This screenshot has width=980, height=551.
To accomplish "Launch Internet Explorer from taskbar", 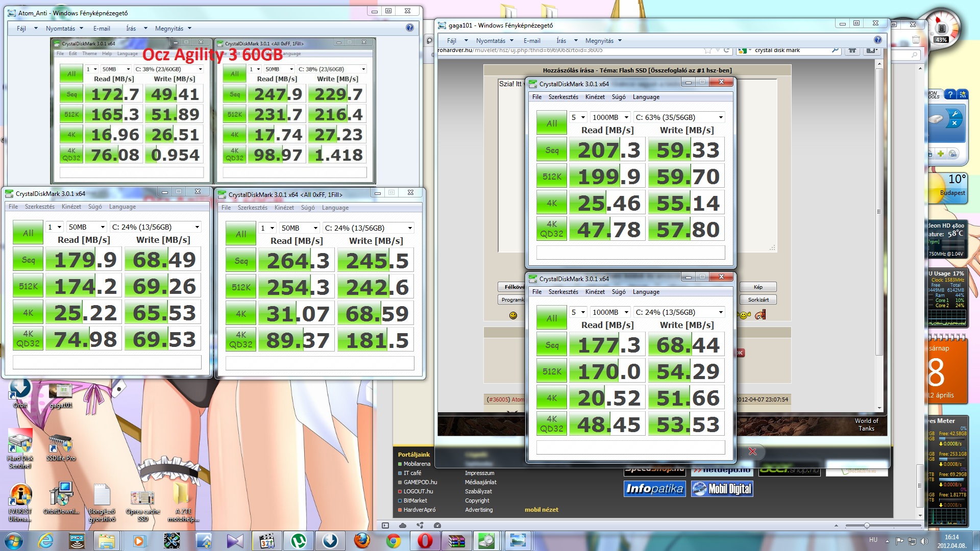I will (46, 541).
